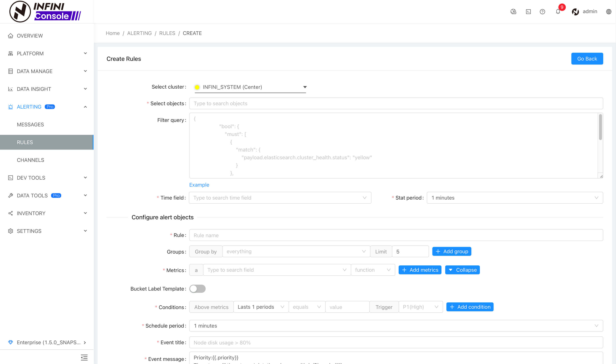Click the Example link under Filter query
This screenshot has height=364, width=616.
tap(199, 185)
